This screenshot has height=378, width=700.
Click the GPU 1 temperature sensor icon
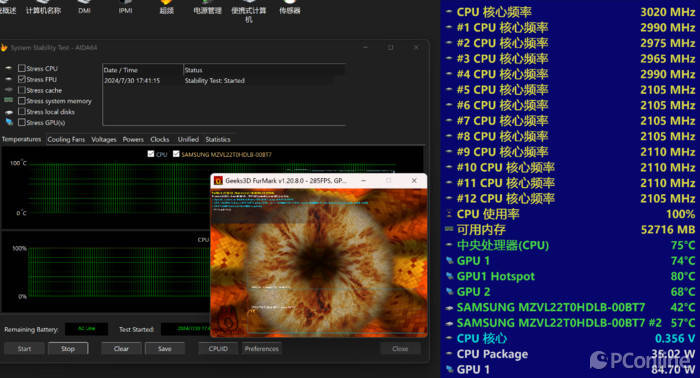449,261
